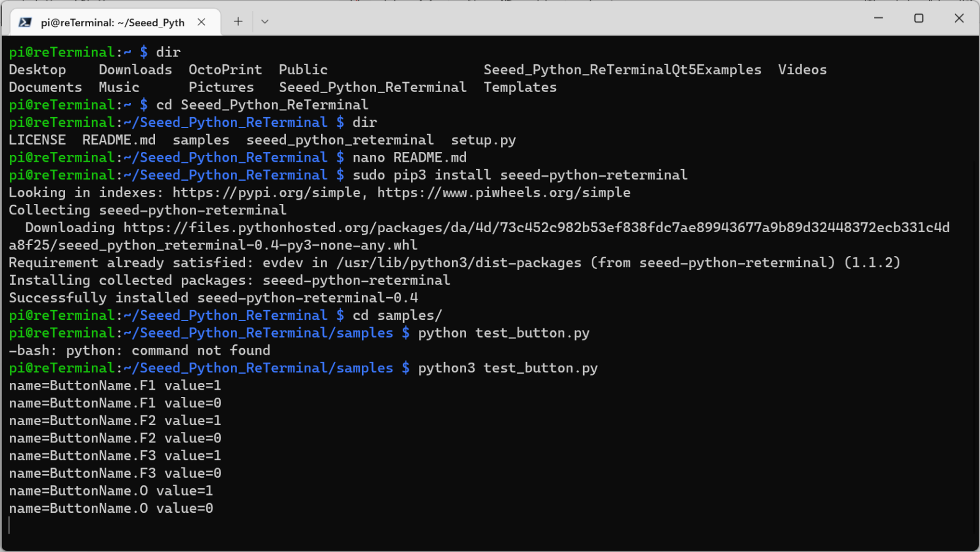Image resolution: width=980 pixels, height=552 pixels.
Task: Click the samples directory name
Action: coord(200,140)
